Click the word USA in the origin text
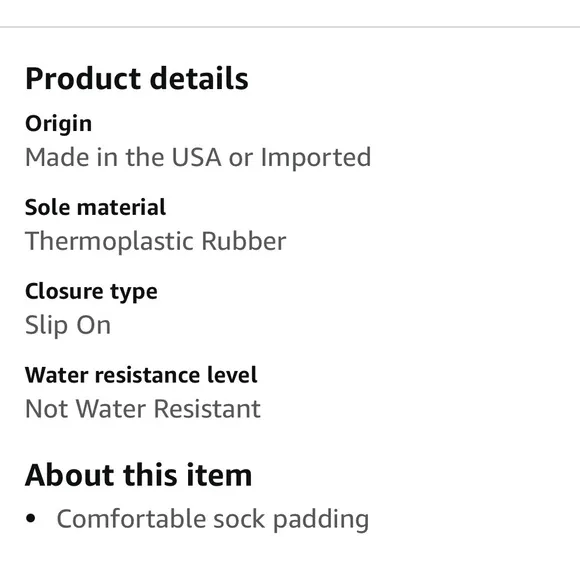The height and width of the screenshot is (580, 580). coord(196,158)
